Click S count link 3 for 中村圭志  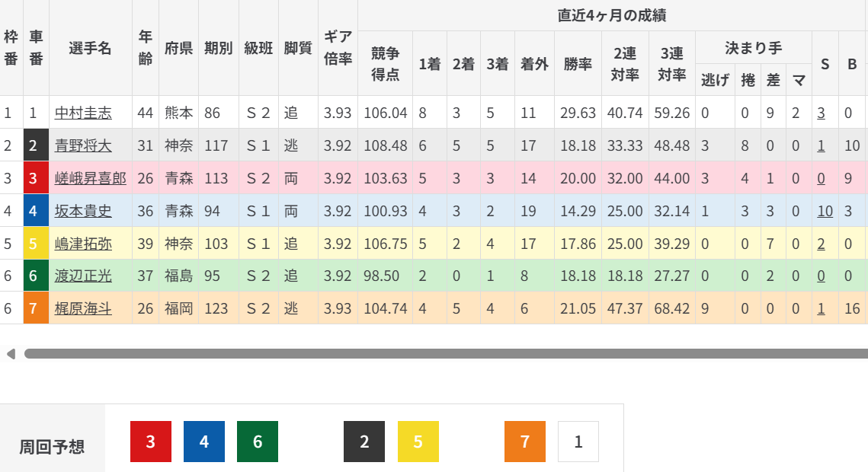coord(821,113)
